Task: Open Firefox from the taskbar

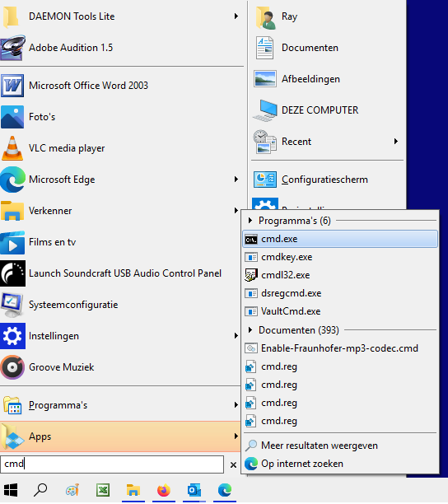Action: pos(164,491)
